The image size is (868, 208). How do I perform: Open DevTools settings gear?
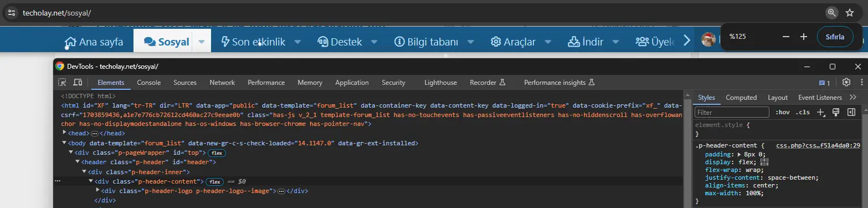(x=846, y=83)
